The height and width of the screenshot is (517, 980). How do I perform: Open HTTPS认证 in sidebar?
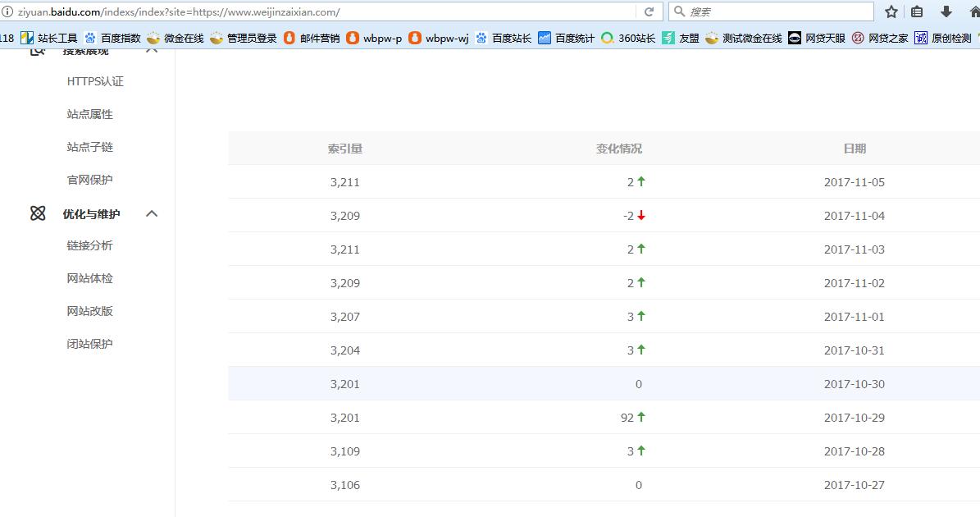(95, 81)
